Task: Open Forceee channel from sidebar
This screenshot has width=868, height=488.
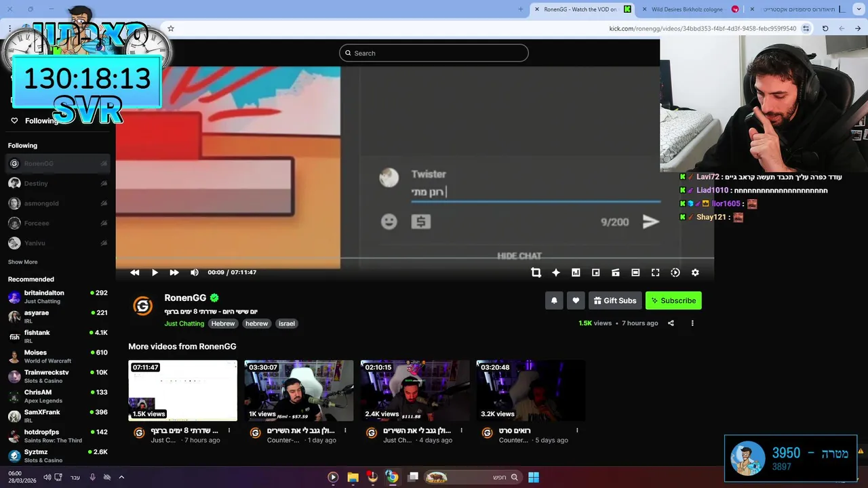Action: coord(58,223)
